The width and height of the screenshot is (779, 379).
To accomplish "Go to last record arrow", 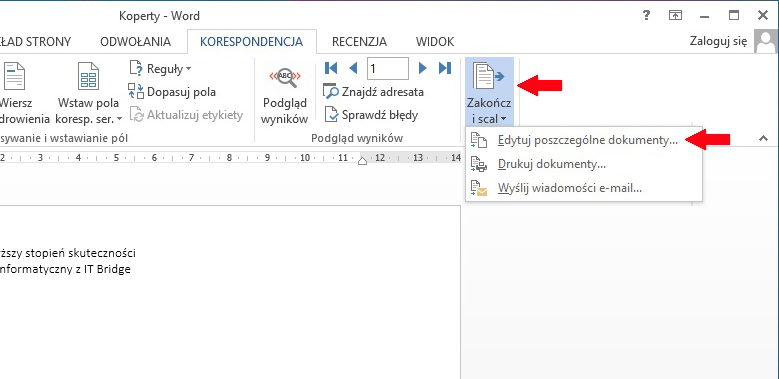I will pyautogui.click(x=445, y=68).
